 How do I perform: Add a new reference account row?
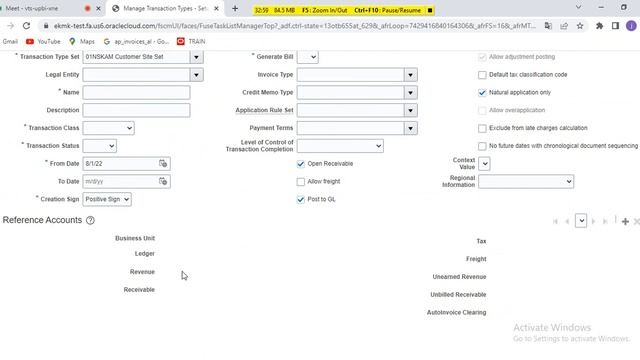point(625,221)
